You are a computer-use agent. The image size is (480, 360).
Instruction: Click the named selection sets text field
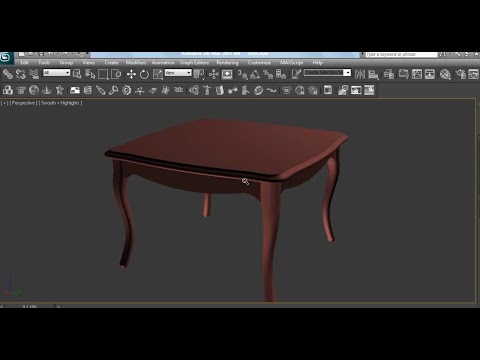(323, 73)
